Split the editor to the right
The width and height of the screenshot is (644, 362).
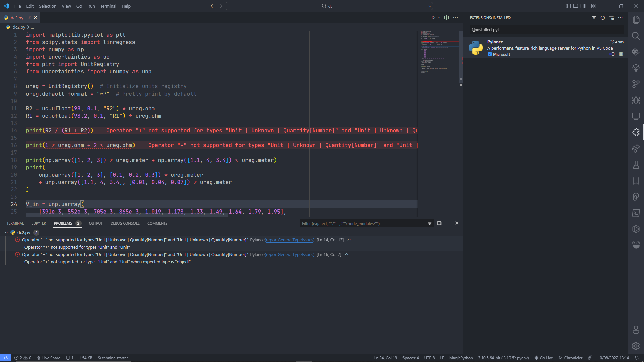click(x=446, y=18)
